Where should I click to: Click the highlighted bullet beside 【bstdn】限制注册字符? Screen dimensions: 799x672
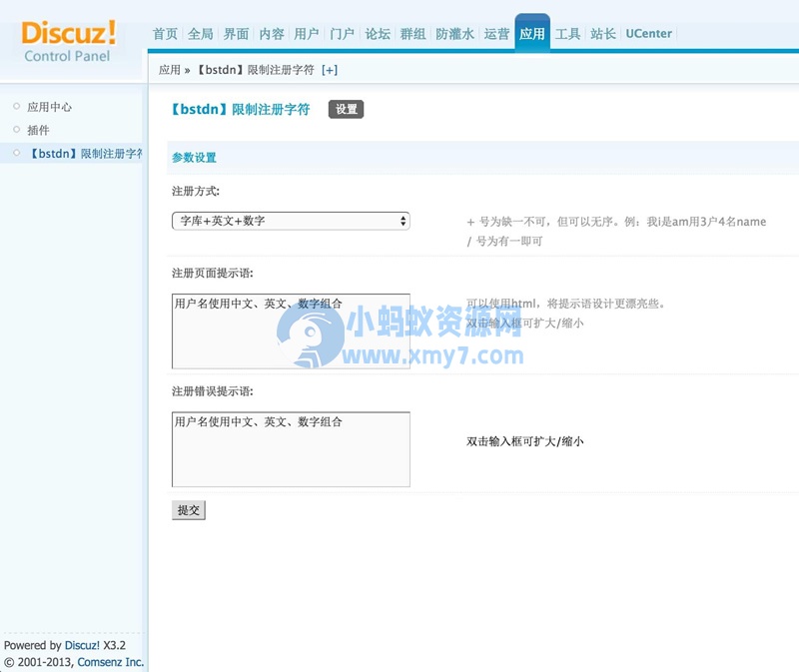point(17,153)
